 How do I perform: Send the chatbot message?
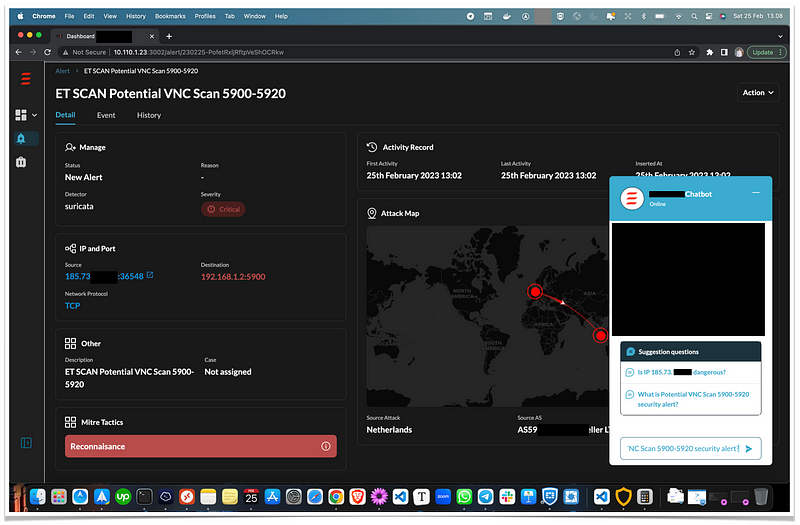(748, 449)
